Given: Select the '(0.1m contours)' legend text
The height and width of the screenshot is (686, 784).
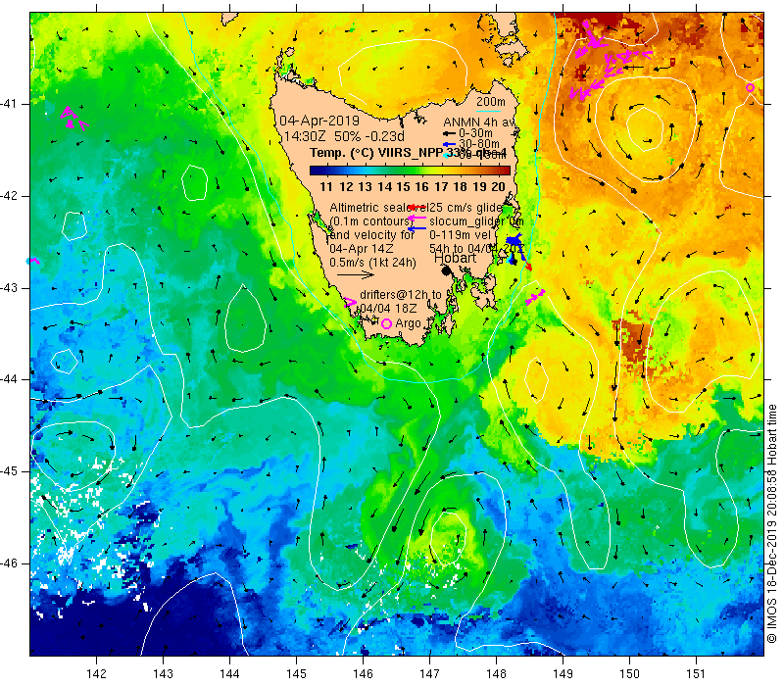Looking at the screenshot, I should click(369, 221).
